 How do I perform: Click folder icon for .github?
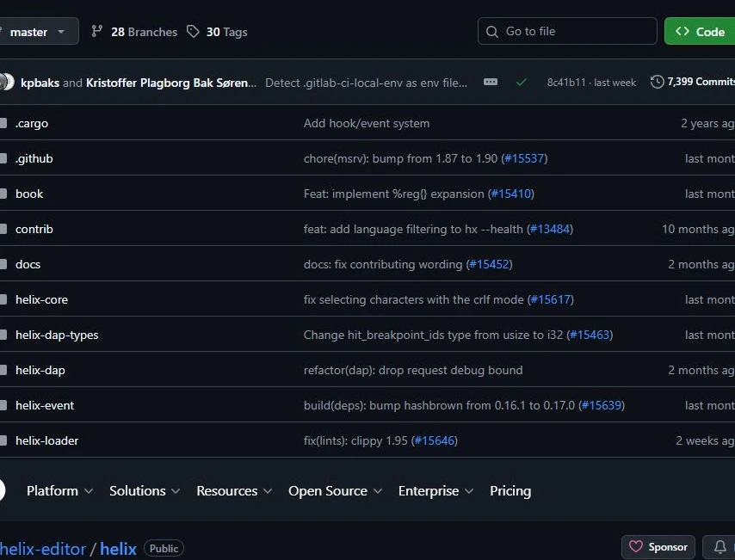3,158
